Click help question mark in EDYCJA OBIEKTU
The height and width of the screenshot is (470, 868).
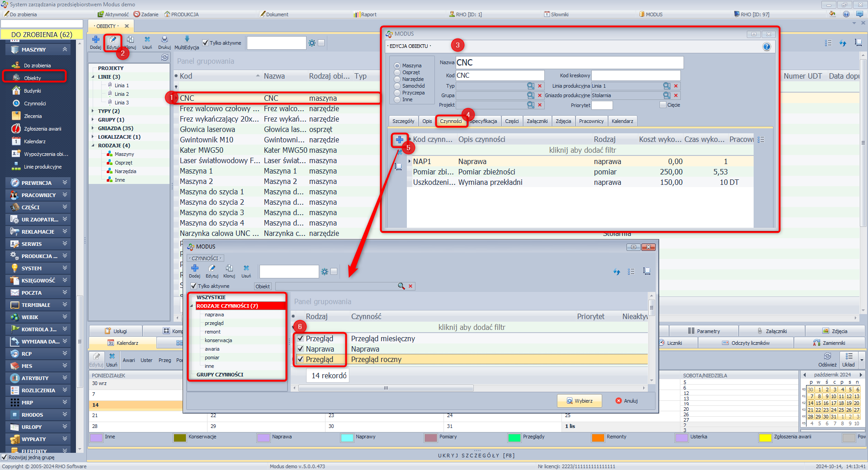pyautogui.click(x=766, y=47)
